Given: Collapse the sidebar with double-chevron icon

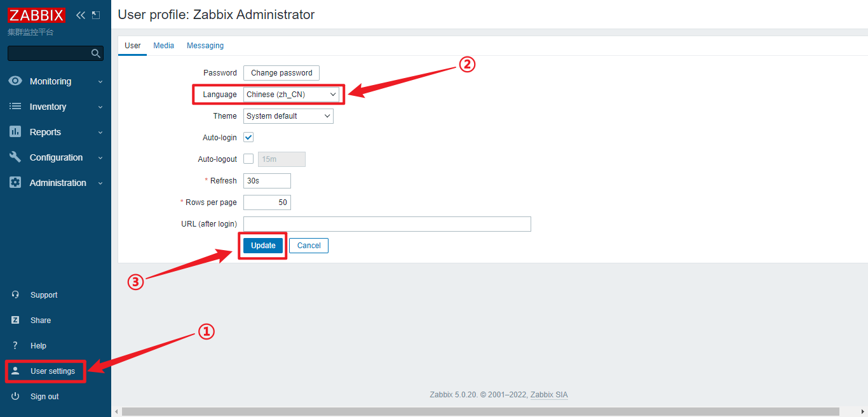Looking at the screenshot, I should click(81, 15).
